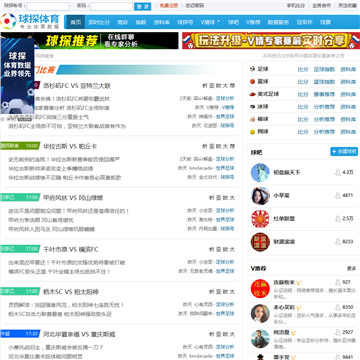The height and width of the screenshot is (360, 360).
Task: Select the American football (美式足球) icon
Action: tap(252, 94)
